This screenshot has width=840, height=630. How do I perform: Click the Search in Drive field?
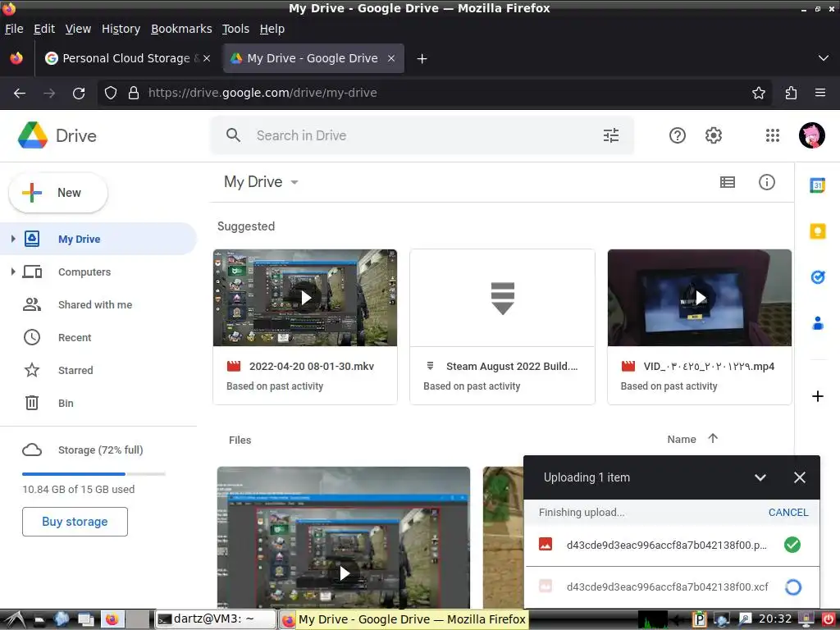coord(423,135)
